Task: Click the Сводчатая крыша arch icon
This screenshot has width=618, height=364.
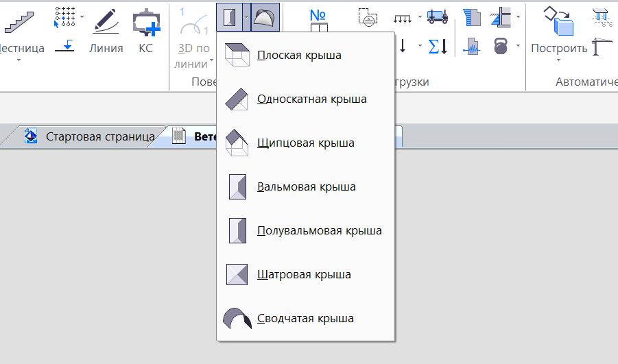Action: pyautogui.click(x=237, y=319)
